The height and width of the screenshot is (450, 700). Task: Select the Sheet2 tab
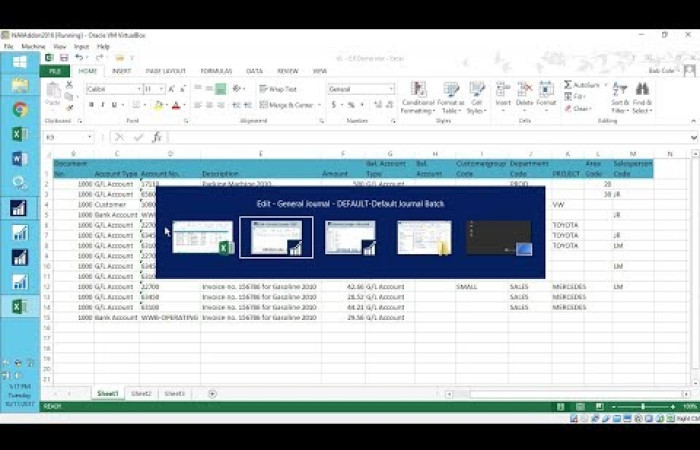(x=141, y=393)
